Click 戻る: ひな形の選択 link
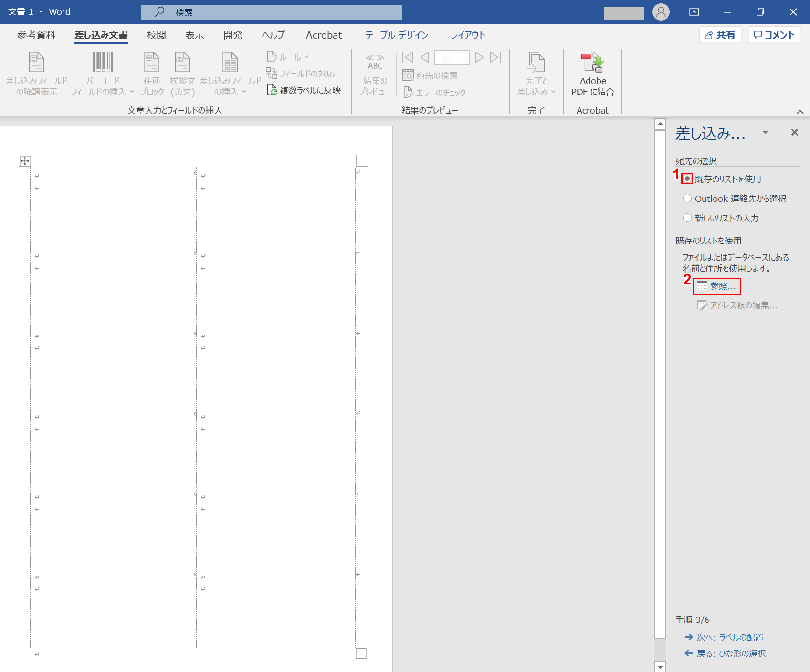 [725, 653]
